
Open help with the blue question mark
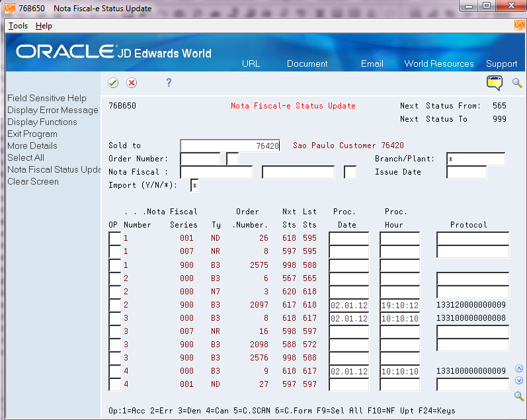click(169, 83)
